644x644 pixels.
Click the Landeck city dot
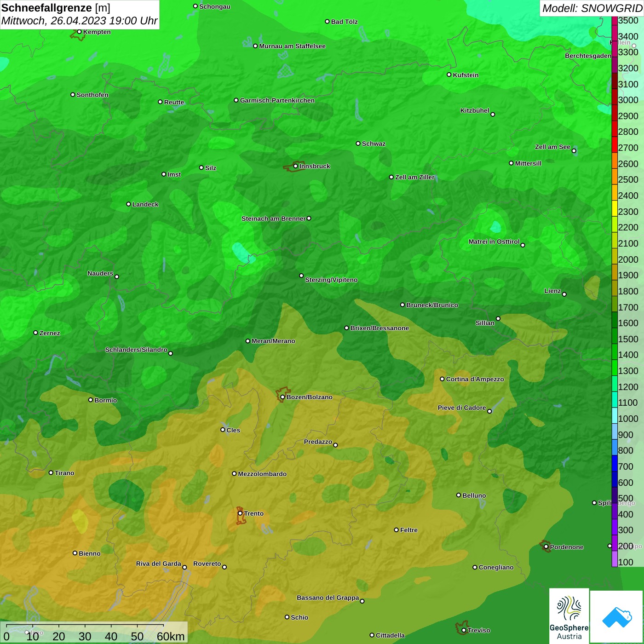(128, 204)
